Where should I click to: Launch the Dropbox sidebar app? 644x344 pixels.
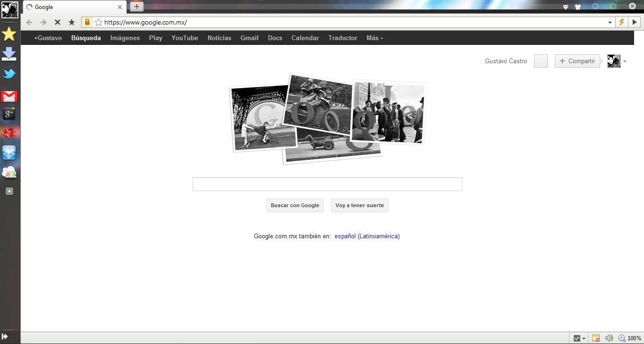coord(9,152)
